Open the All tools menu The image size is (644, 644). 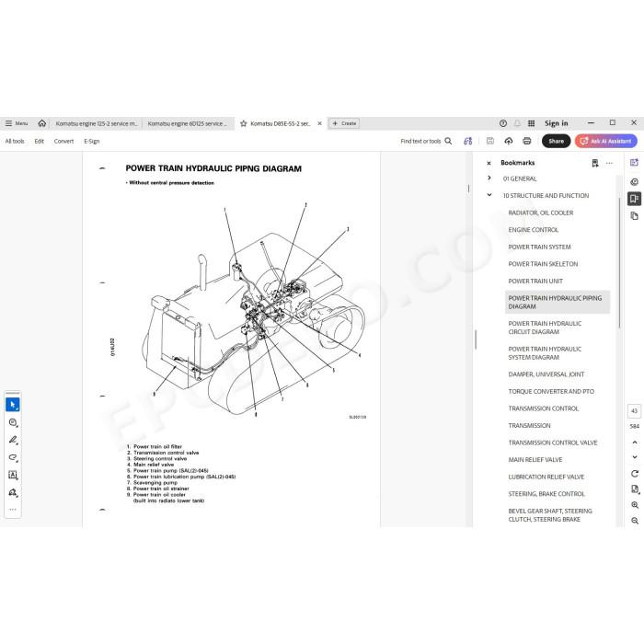click(15, 142)
